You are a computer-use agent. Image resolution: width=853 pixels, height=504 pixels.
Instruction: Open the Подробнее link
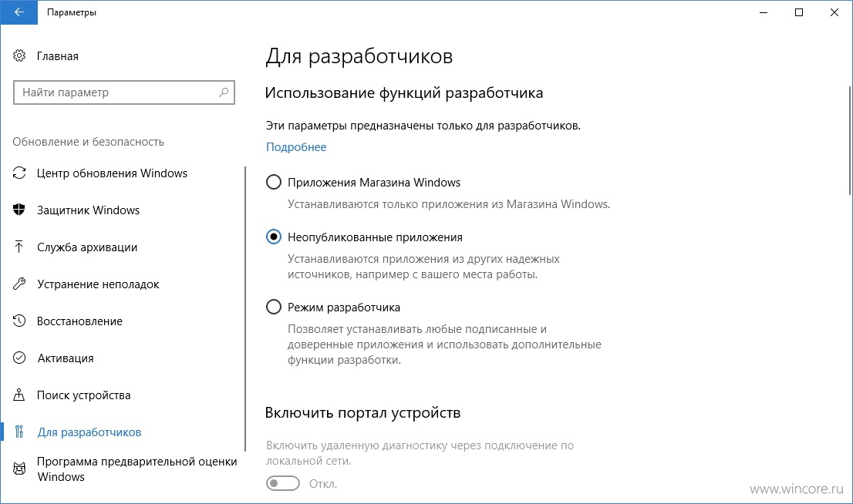point(296,147)
